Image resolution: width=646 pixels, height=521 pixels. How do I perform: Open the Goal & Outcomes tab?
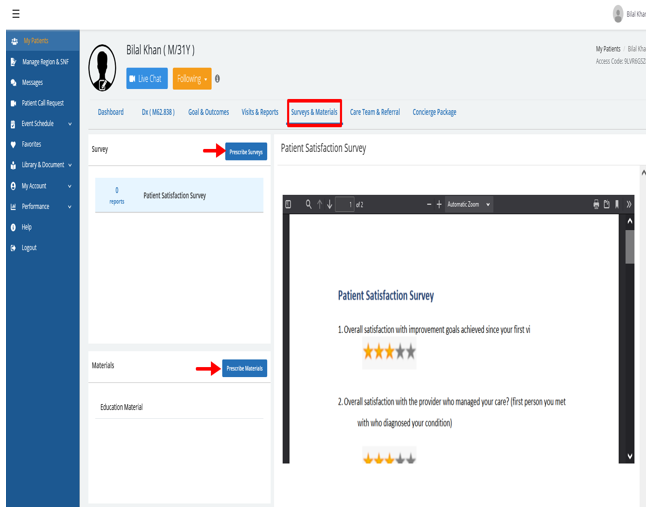(x=208, y=112)
